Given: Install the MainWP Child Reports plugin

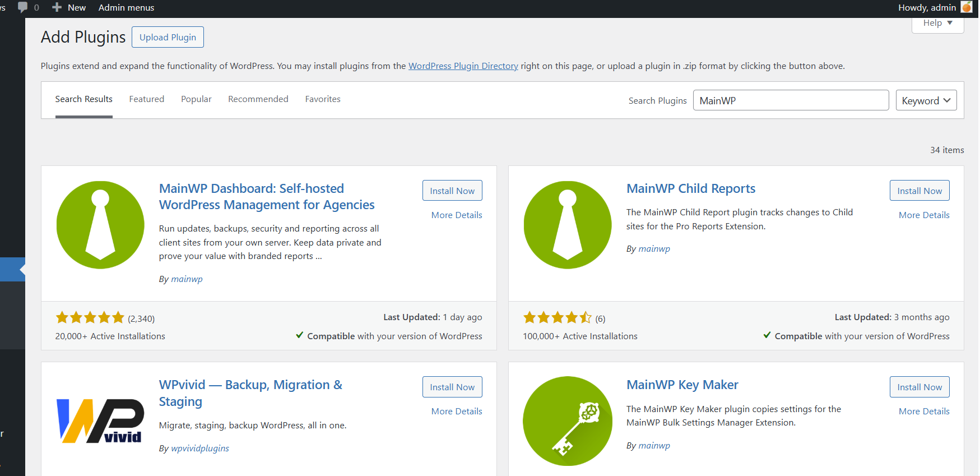Looking at the screenshot, I should tap(919, 191).
